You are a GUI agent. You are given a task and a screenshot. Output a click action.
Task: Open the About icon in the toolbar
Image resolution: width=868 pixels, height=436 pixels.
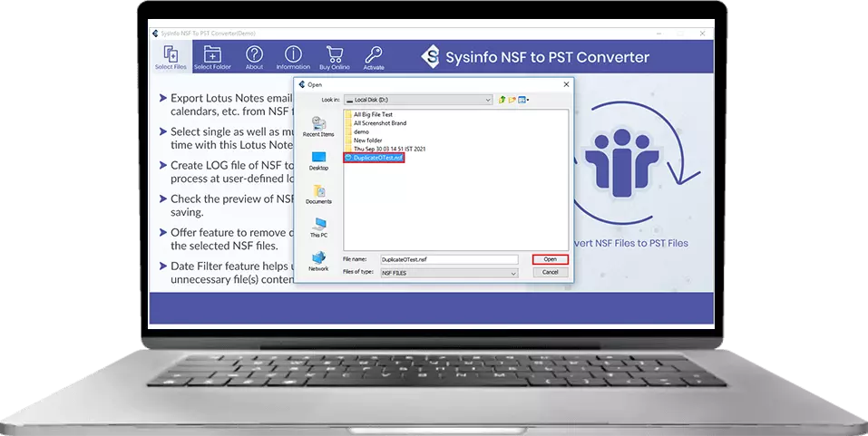point(254,57)
